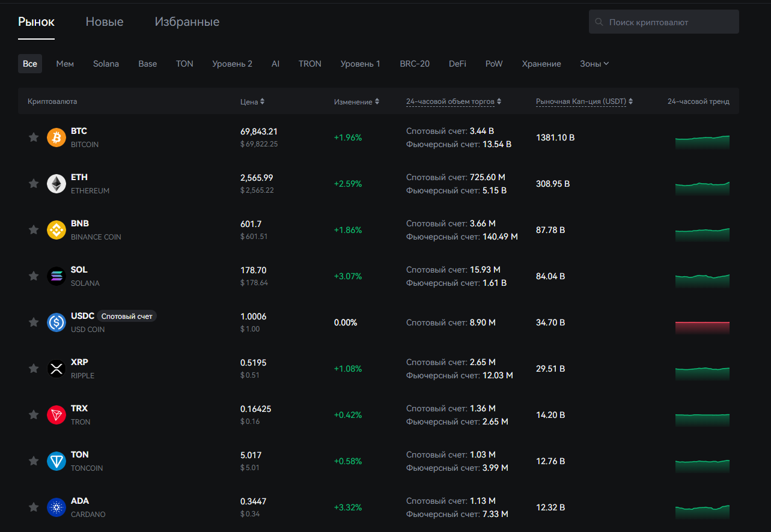This screenshot has height=532, width=771.
Task: Filter by Base category
Action: (x=148, y=64)
